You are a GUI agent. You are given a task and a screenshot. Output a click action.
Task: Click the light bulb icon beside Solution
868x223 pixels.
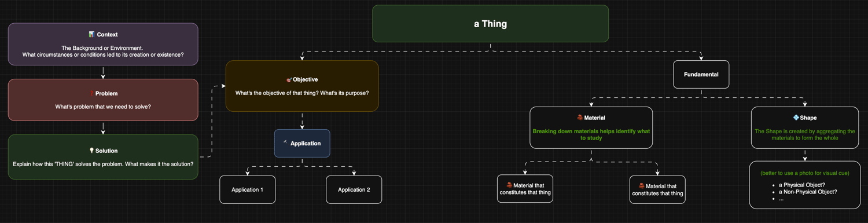click(x=91, y=151)
